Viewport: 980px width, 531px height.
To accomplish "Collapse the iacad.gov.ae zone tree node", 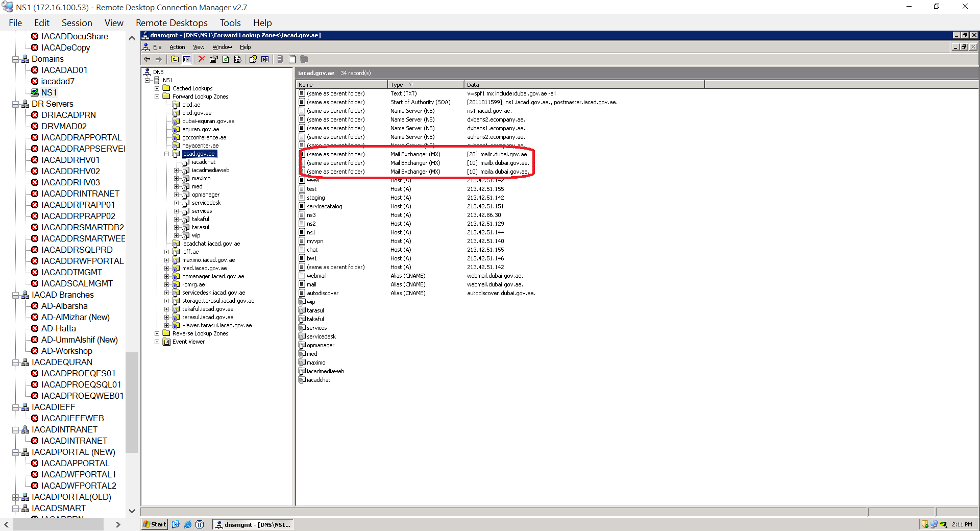I will pyautogui.click(x=167, y=154).
